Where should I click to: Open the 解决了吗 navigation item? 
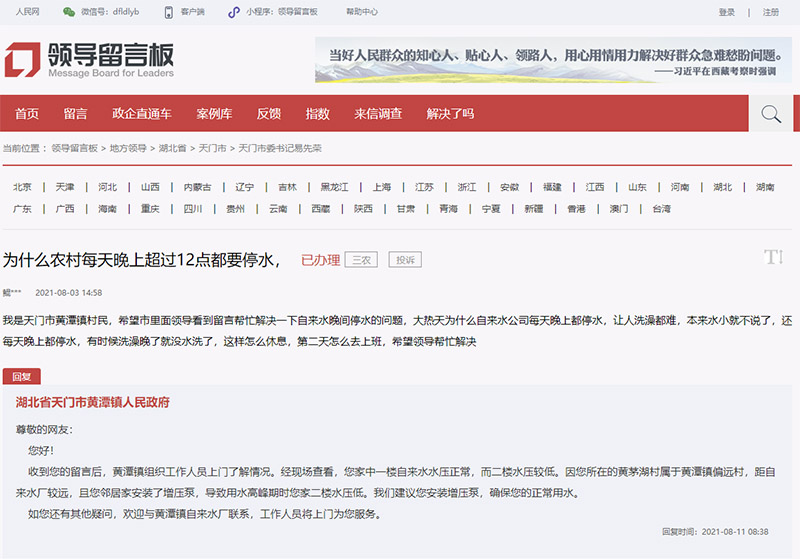click(x=450, y=114)
